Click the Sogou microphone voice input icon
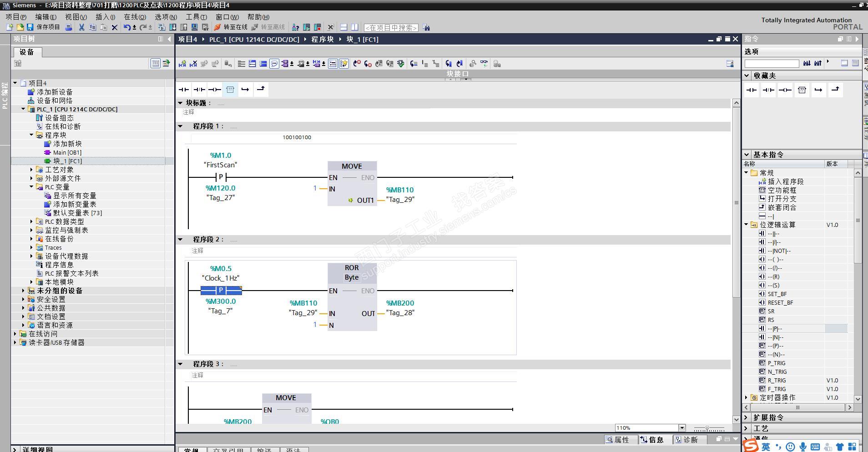The width and height of the screenshot is (868, 452). point(803,447)
